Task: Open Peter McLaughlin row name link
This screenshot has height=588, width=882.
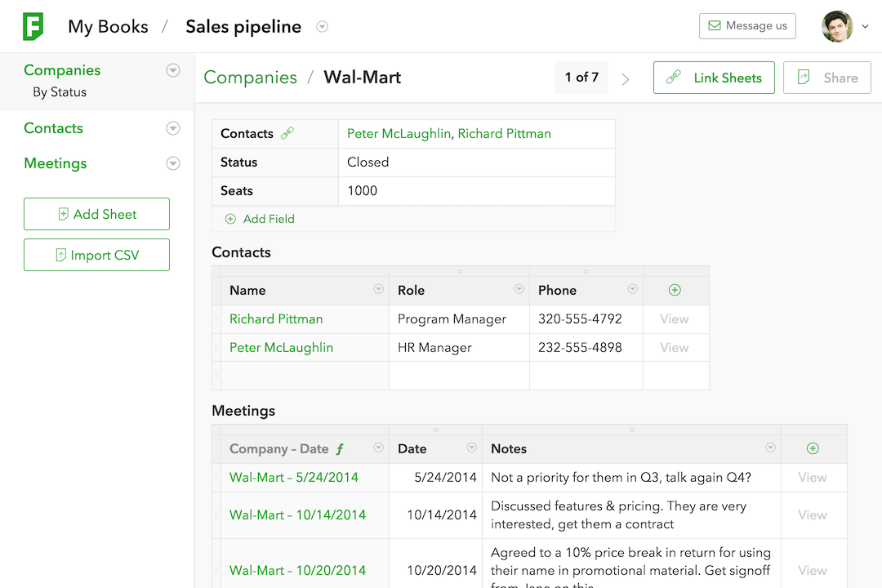Action: [281, 348]
